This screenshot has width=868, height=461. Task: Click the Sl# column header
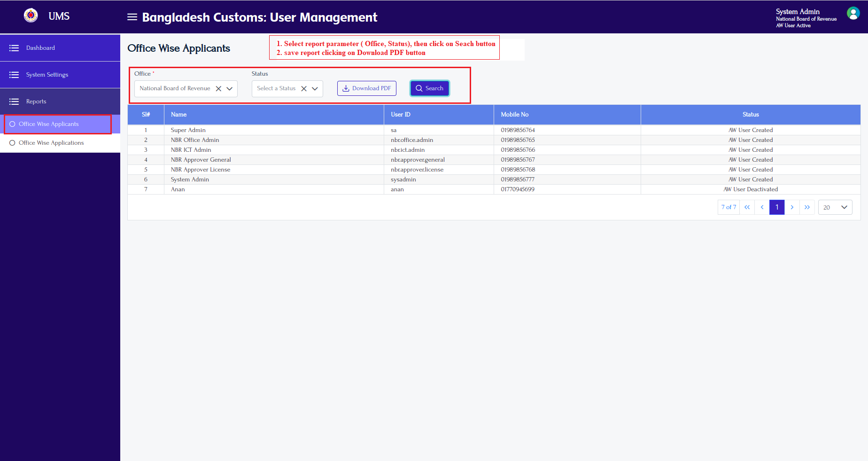(x=146, y=115)
